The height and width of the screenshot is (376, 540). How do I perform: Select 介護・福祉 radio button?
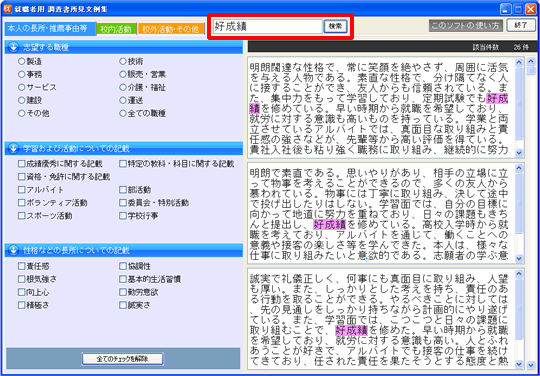[123, 87]
